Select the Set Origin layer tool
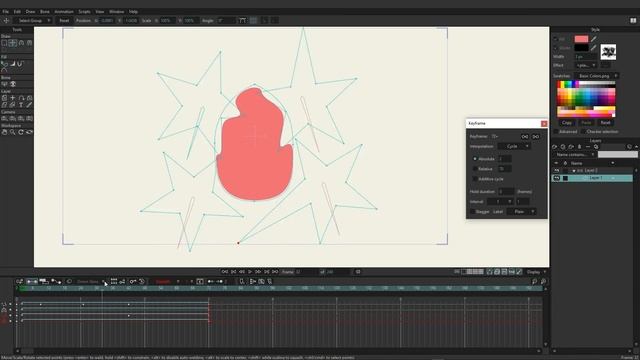 tap(13, 98)
